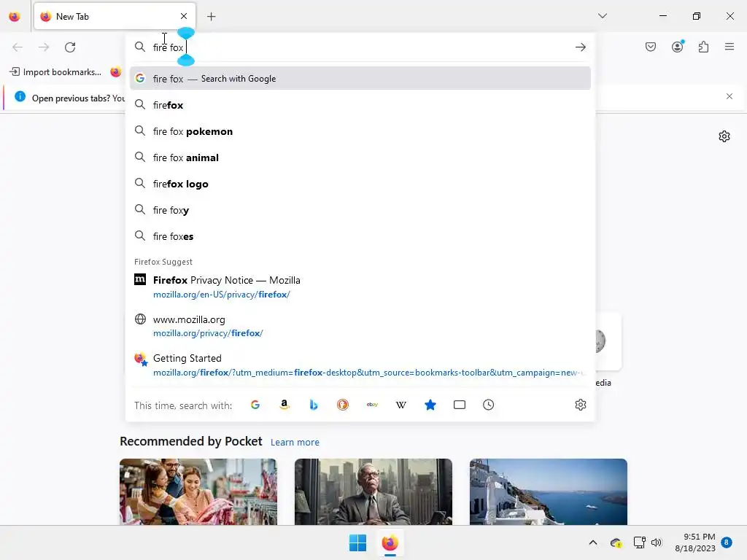Open the Pocket story with shopping family image

tap(198, 491)
